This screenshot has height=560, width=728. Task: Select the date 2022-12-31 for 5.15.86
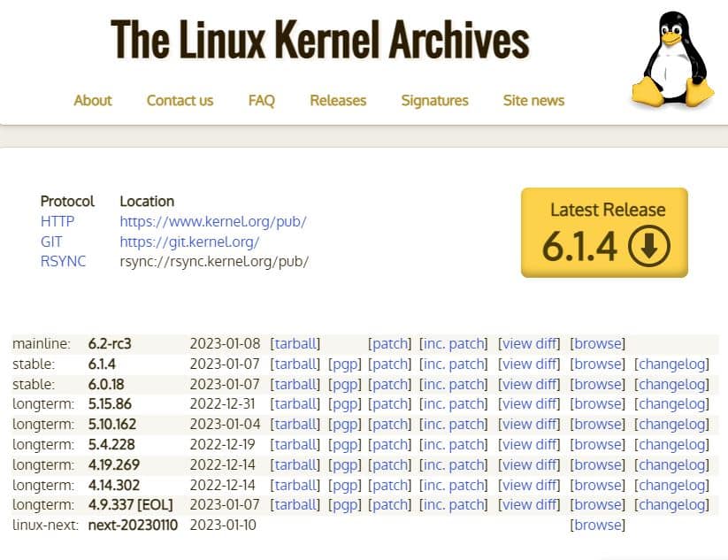click(223, 404)
